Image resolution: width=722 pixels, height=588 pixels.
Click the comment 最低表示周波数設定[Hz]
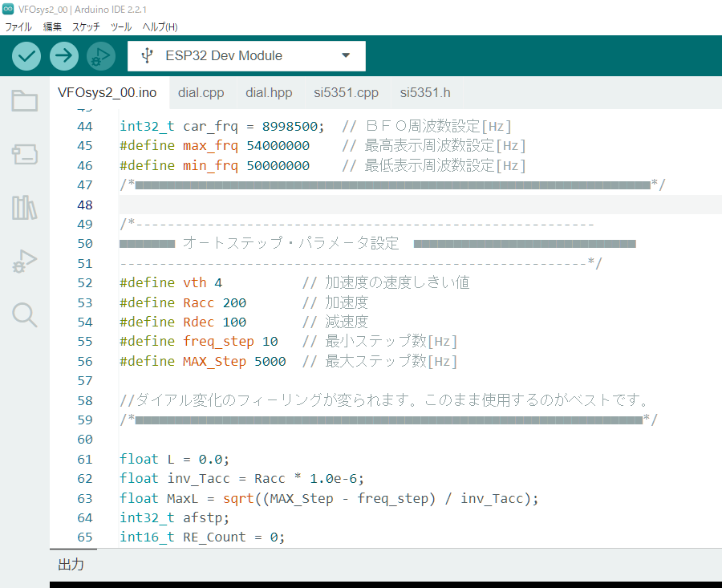click(434, 166)
